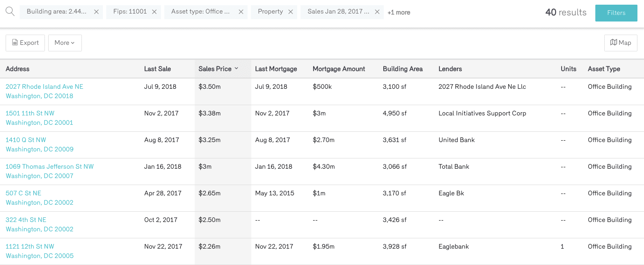This screenshot has height=265, width=644.
Task: Remove the Asset type Office filter chip
Action: [241, 12]
